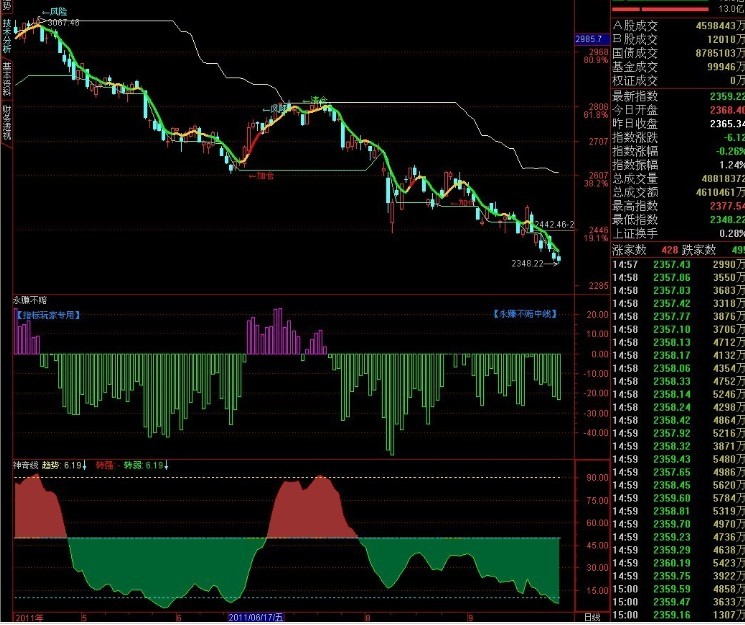
Task: Select the last tick row 2359.16
Action: [678, 615]
